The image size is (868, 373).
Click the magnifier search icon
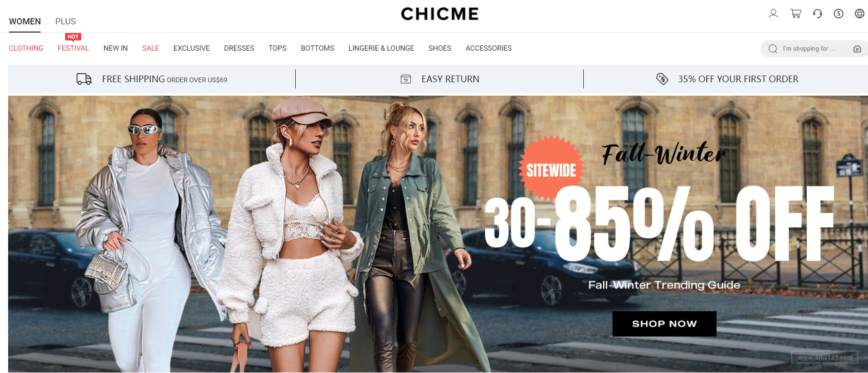(x=773, y=49)
